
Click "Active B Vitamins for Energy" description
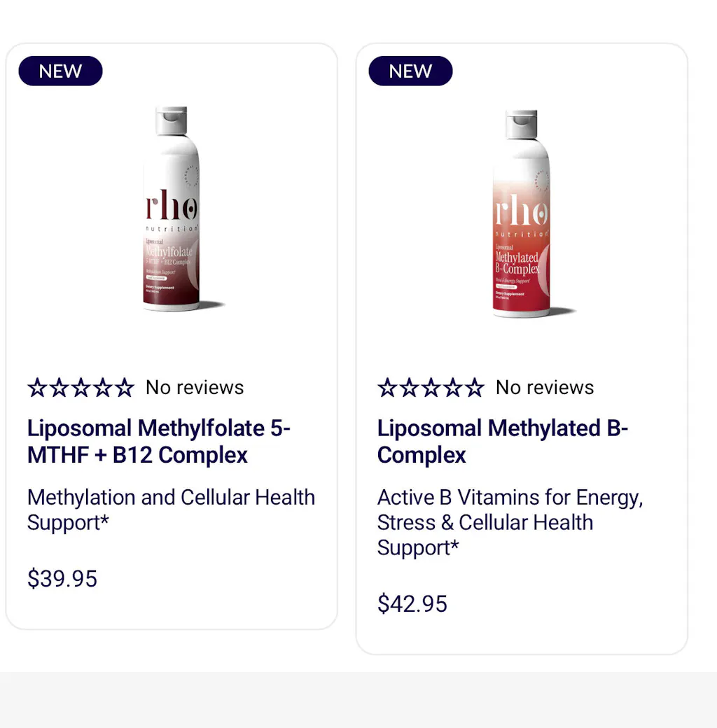click(x=510, y=523)
